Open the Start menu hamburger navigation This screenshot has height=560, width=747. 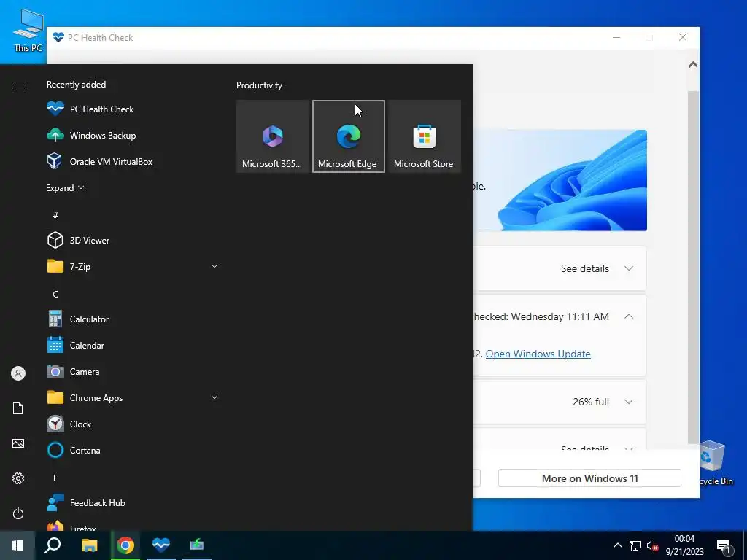tap(18, 85)
